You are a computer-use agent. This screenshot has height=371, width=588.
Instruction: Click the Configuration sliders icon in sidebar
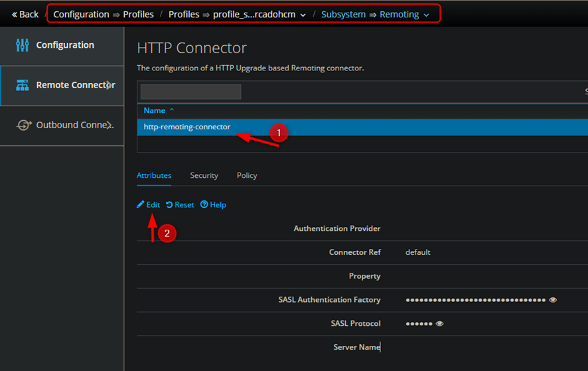(23, 45)
